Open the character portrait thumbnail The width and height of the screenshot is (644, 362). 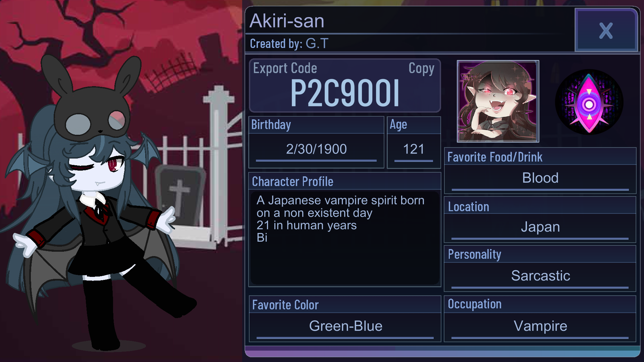pos(498,101)
